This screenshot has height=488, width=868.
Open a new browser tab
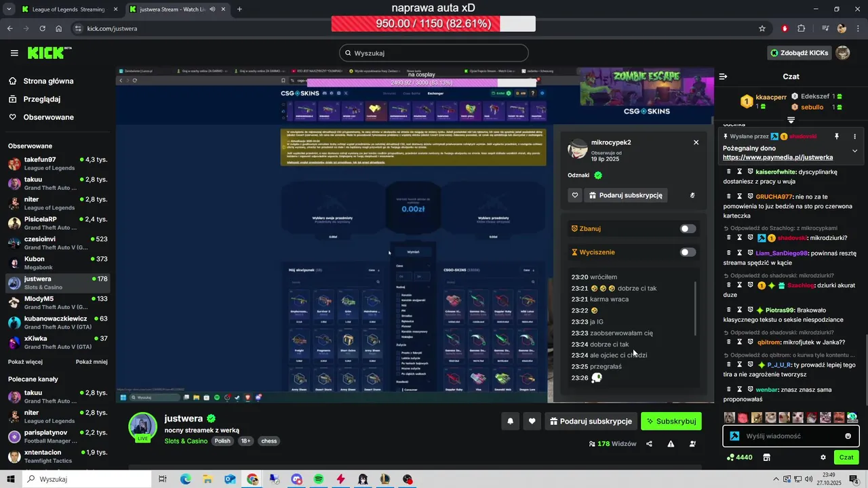point(239,9)
